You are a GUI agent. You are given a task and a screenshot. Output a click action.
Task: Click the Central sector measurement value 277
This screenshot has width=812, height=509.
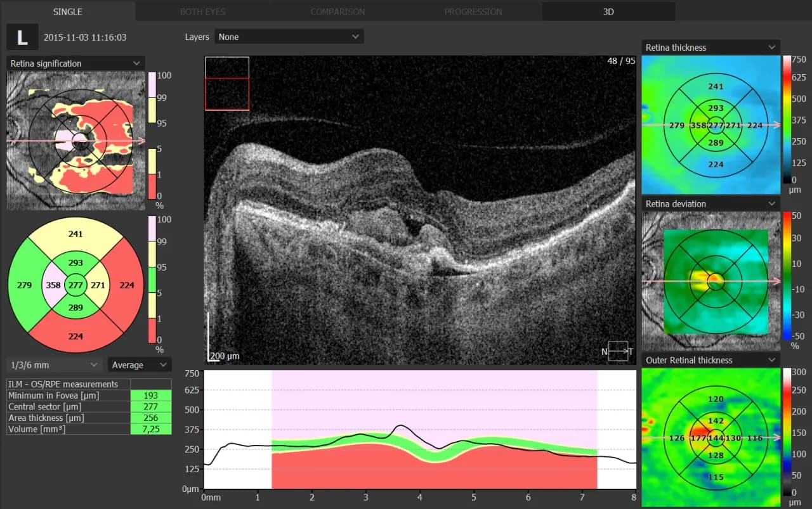click(x=150, y=407)
